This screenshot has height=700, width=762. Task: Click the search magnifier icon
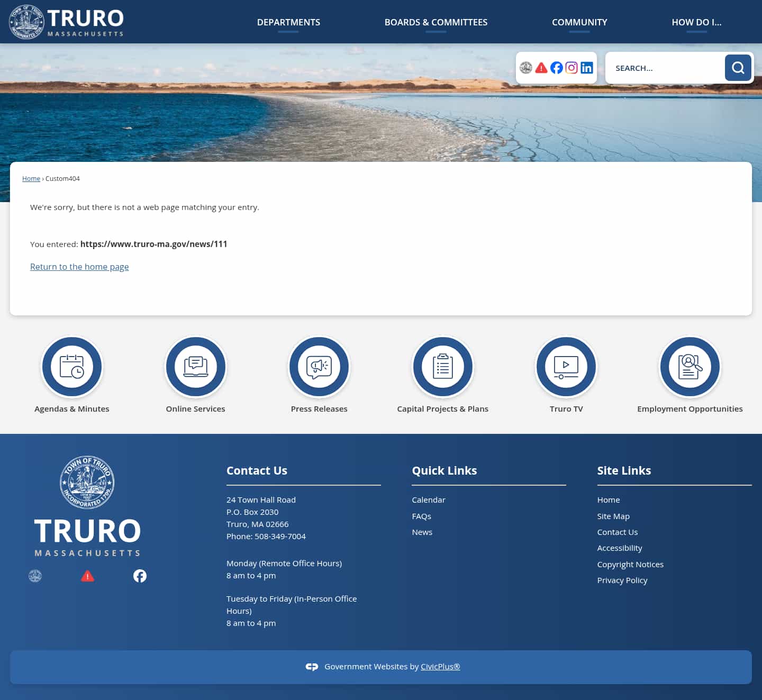[738, 68]
